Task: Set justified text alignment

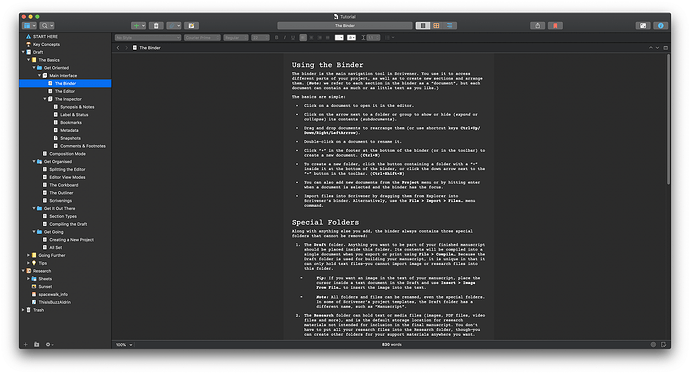Action: tap(328, 38)
